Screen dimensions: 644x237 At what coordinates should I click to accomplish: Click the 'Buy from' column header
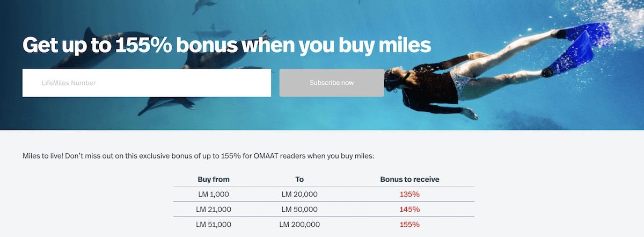(214, 179)
